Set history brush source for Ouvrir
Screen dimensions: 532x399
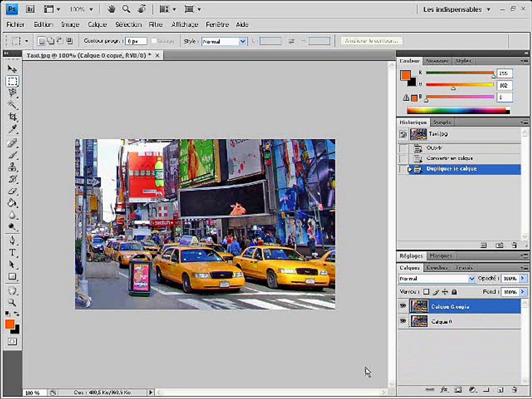click(403, 149)
